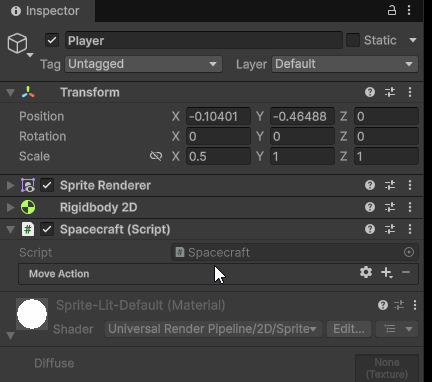432x382 pixels.
Task: Open the Static flags dropdown arrow
Action: point(413,40)
